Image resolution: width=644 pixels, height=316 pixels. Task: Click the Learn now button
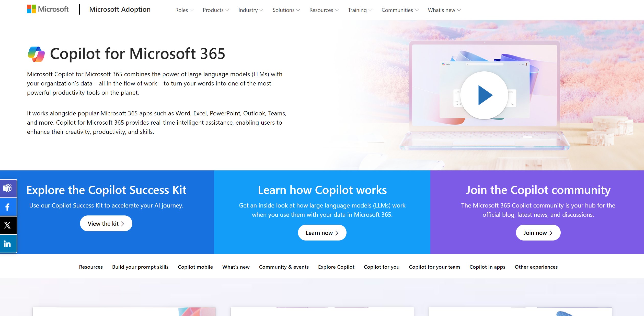pyautogui.click(x=322, y=233)
